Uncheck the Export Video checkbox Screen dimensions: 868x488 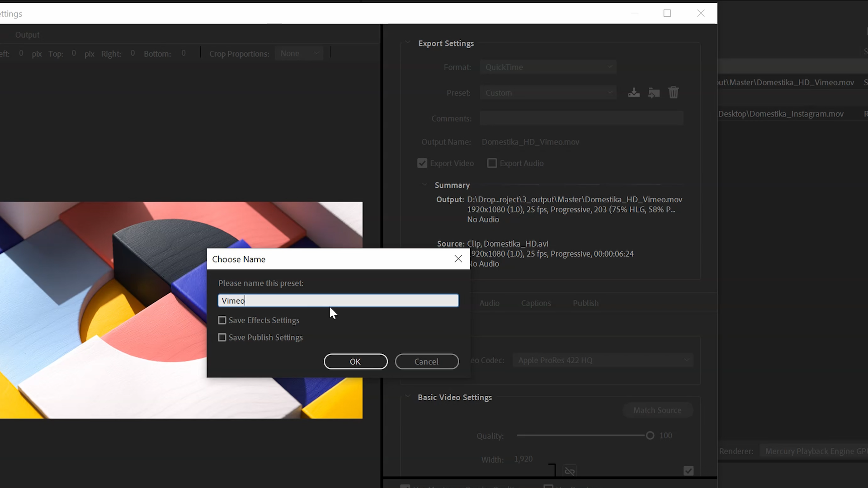(x=422, y=163)
